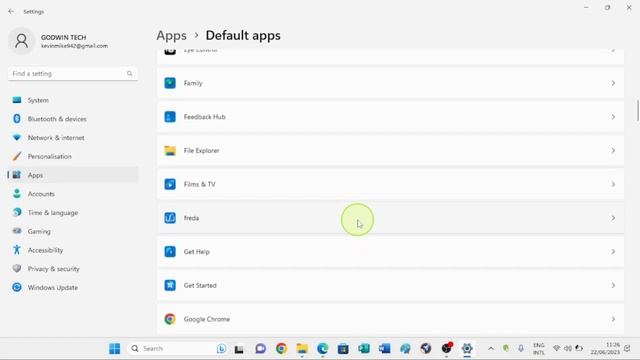Click the freda app icon

click(170, 218)
